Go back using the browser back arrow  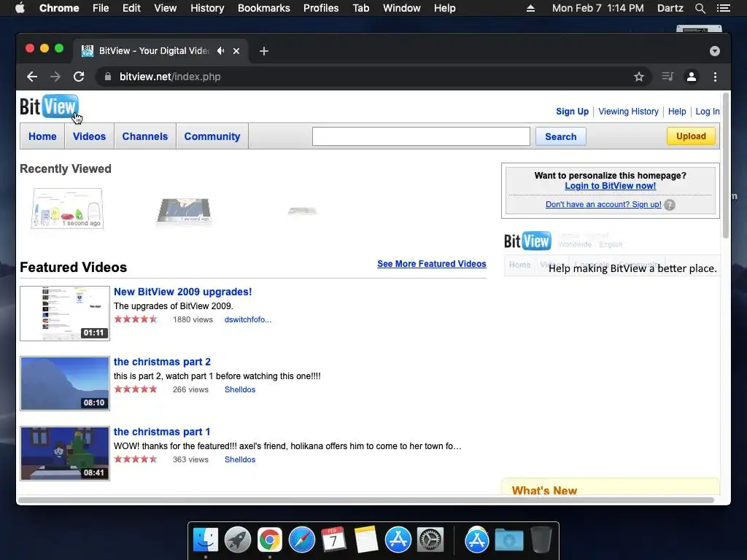(x=32, y=77)
